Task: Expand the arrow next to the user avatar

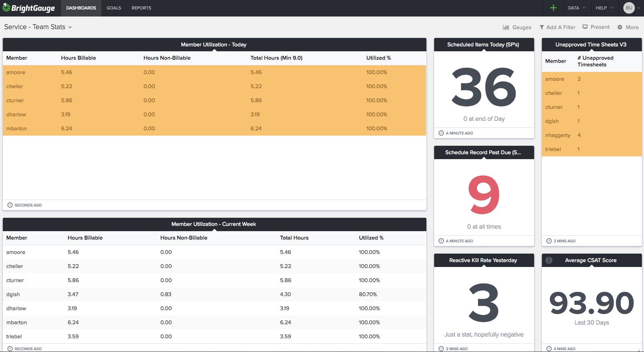Action: (x=638, y=8)
